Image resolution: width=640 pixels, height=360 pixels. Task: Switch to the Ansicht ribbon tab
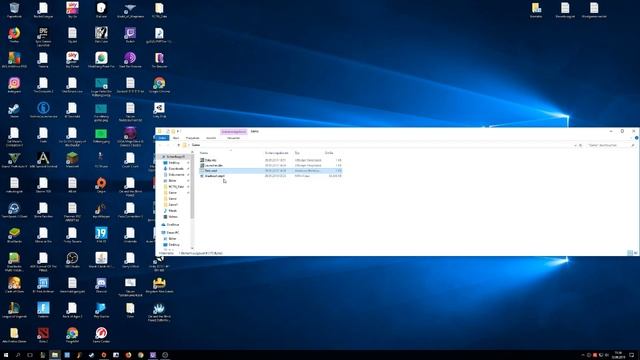tap(211, 138)
